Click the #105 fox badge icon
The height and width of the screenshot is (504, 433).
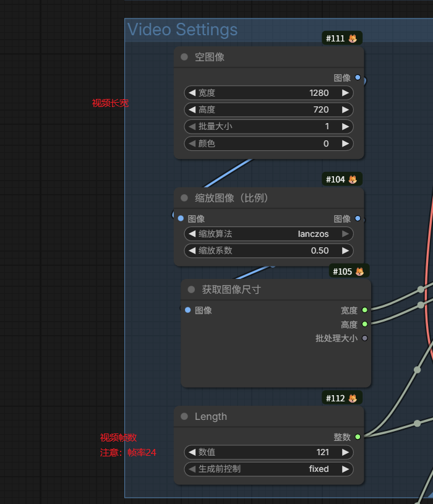pos(359,271)
